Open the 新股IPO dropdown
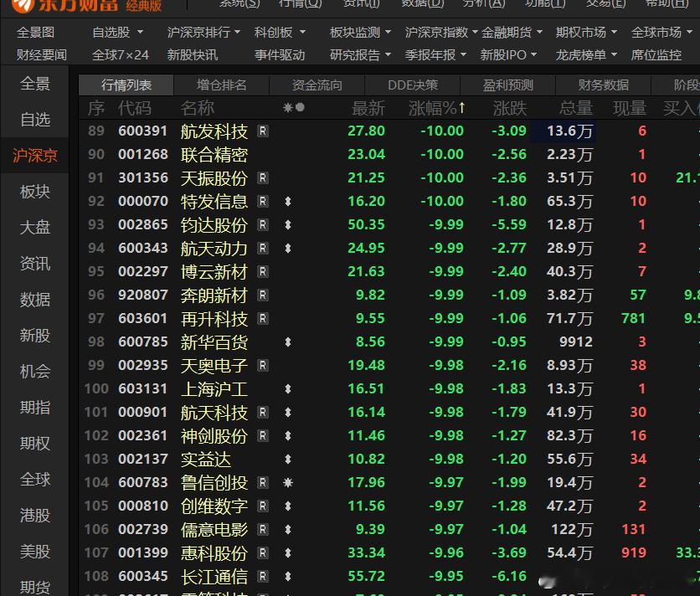Screen dimensions: 700x596 coord(508,55)
